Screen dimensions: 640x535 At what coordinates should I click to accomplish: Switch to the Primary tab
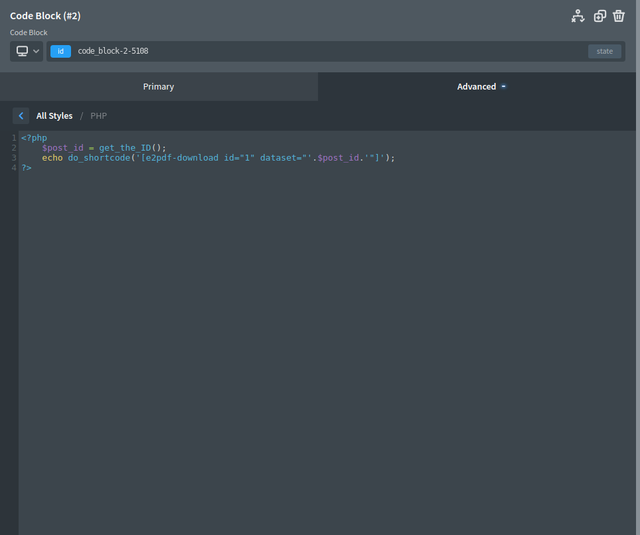(x=159, y=87)
